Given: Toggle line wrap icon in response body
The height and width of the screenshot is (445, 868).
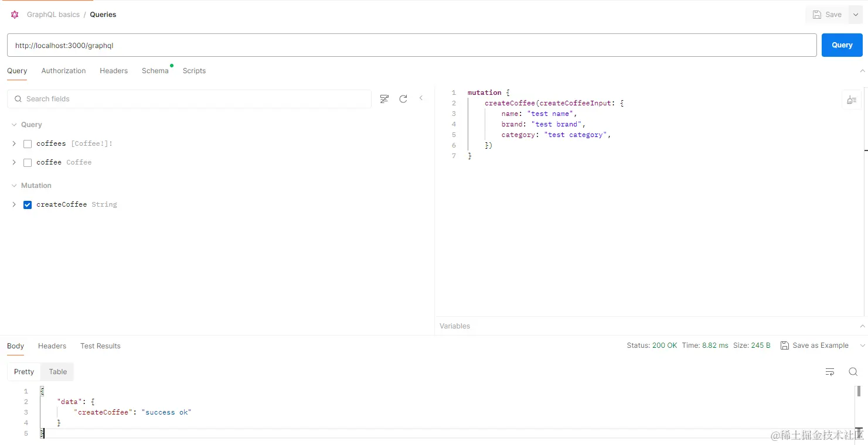Looking at the screenshot, I should [x=830, y=372].
